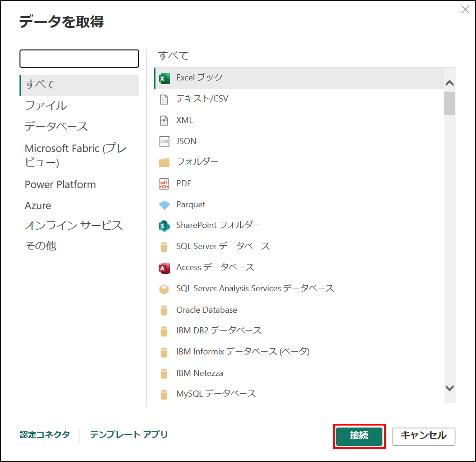Pick the PDF connector icon
The width and height of the screenshot is (476, 462).
[x=164, y=184]
